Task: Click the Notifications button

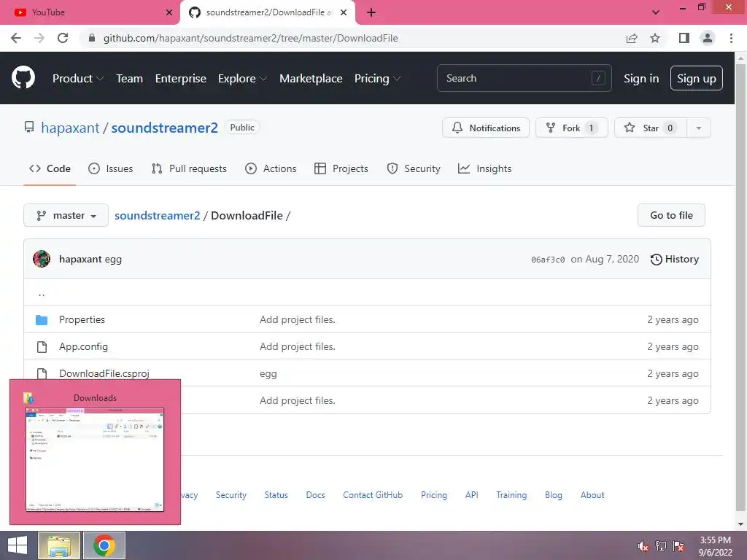Action: [x=485, y=128]
